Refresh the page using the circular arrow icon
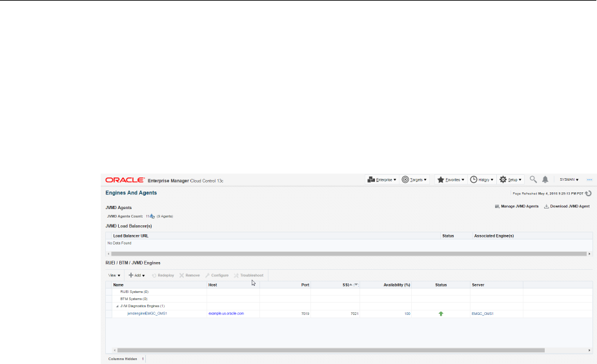The image size is (597, 364). [588, 194]
